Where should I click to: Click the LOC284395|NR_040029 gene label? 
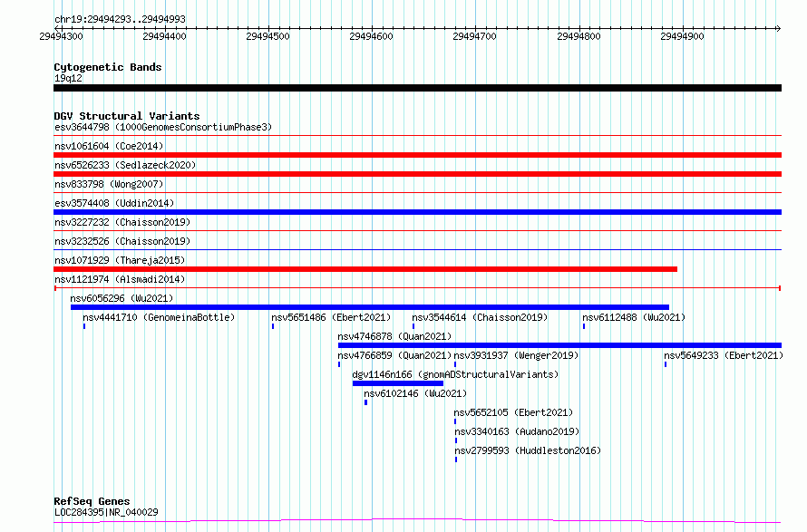click(106, 512)
